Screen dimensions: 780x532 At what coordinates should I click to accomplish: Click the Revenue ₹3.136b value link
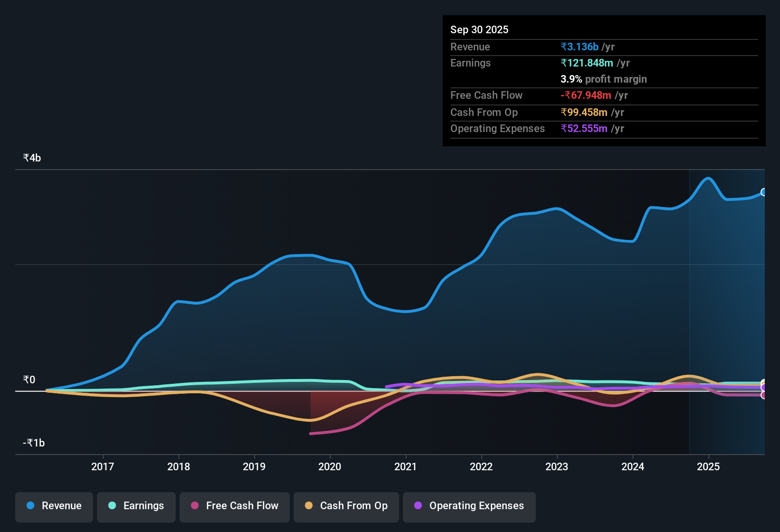[x=579, y=47]
